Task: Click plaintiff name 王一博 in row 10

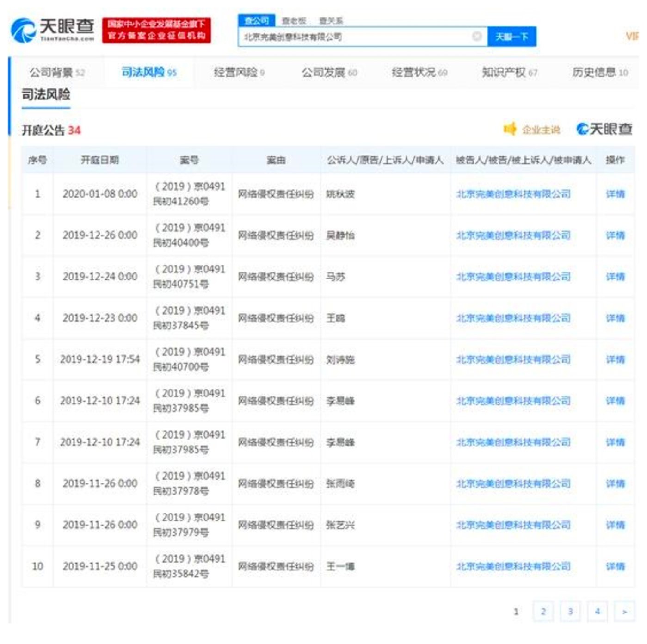Action: tap(340, 566)
